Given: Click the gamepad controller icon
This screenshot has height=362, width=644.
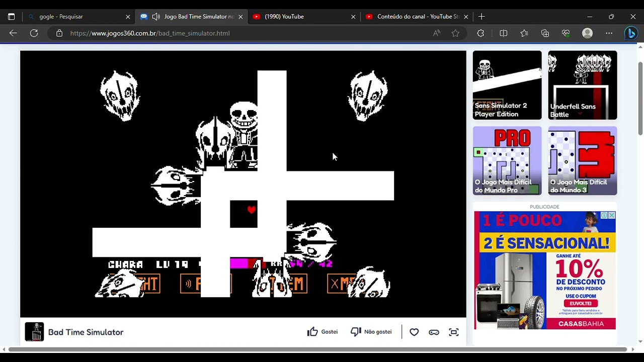Looking at the screenshot, I should coord(434,332).
